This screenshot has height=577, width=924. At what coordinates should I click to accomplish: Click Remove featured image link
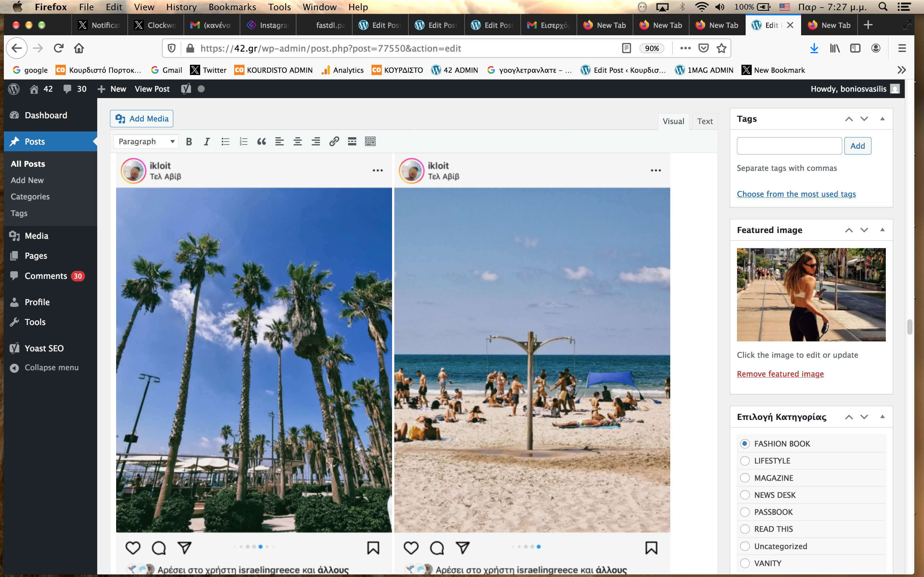780,374
